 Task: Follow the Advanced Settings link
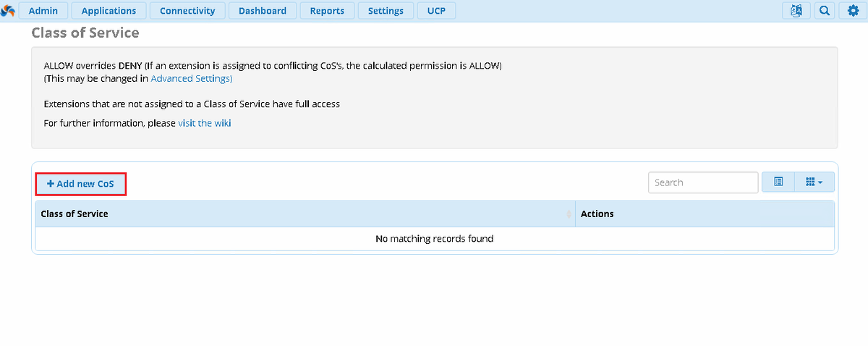(191, 78)
